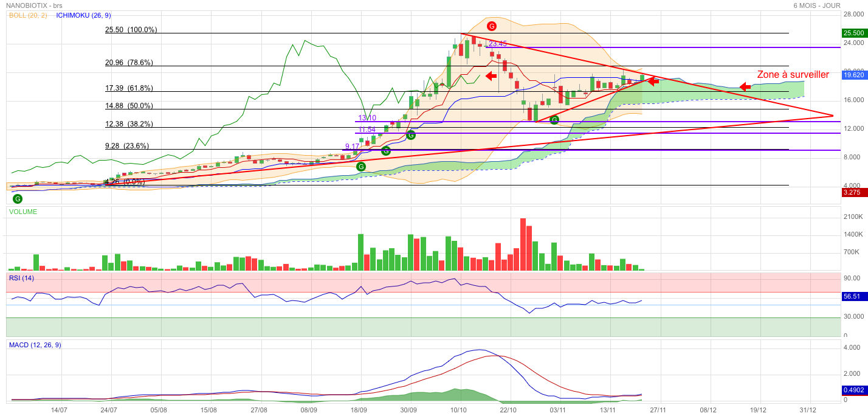868x416 pixels.
Task: Click the green G marker beside the 3.275 low
Action: (x=18, y=199)
